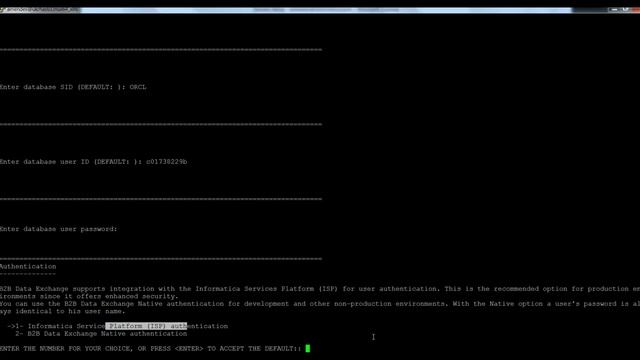
Task: Click the green input cursor at the prompt
Action: (308, 348)
